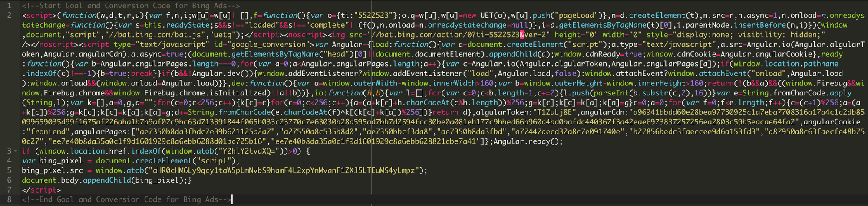Click the string ending in 'bc725b16'

pos(158,141)
